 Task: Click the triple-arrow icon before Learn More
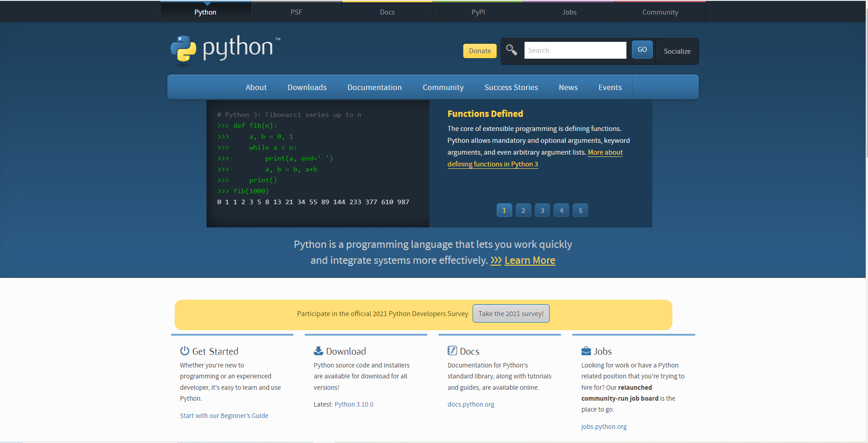pyautogui.click(x=496, y=261)
